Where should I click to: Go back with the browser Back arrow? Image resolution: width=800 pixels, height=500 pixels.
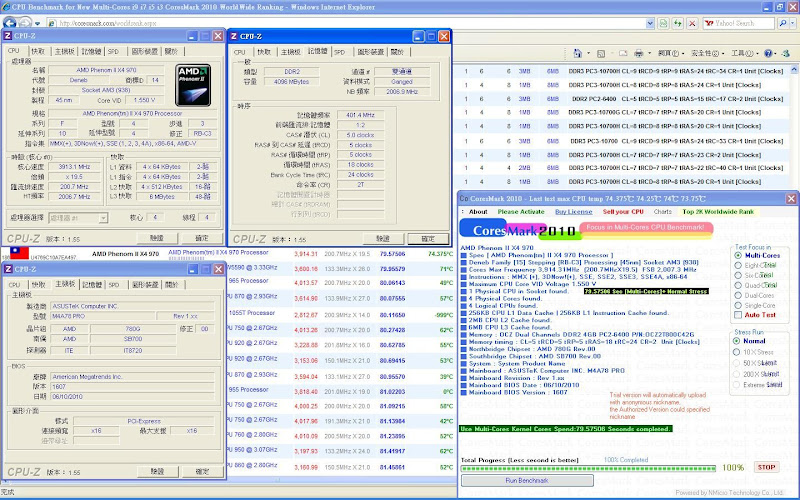[10, 23]
